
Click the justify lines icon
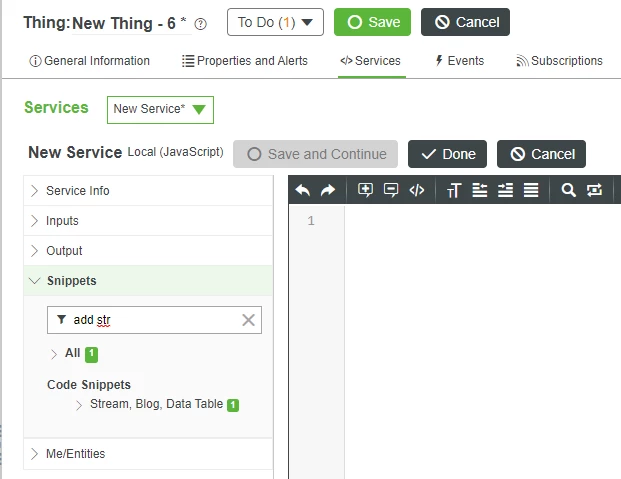531,190
